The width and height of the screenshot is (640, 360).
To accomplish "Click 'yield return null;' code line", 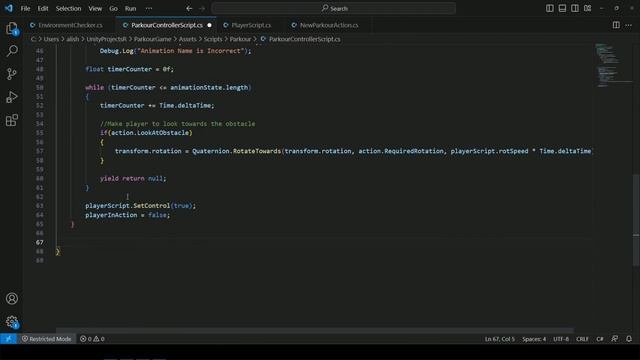I will [133, 178].
